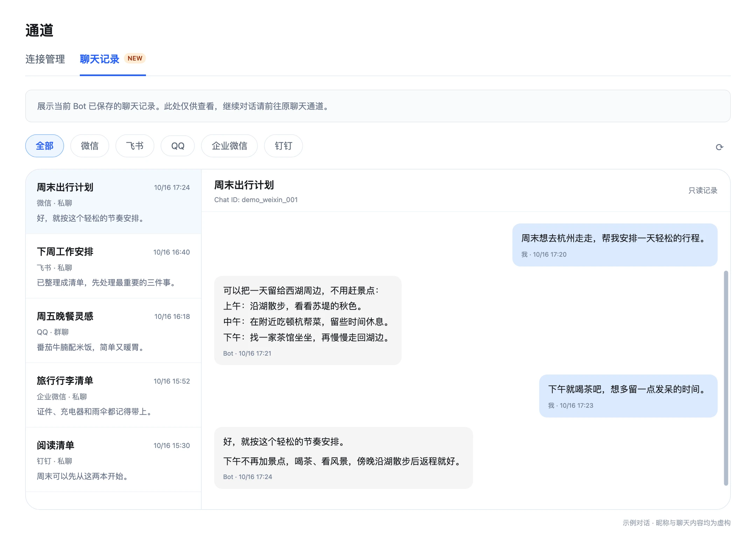Click preview 证件、充电器和雨伞都记得带上。
Image resolution: width=756 pixels, height=542 pixels.
point(94,412)
